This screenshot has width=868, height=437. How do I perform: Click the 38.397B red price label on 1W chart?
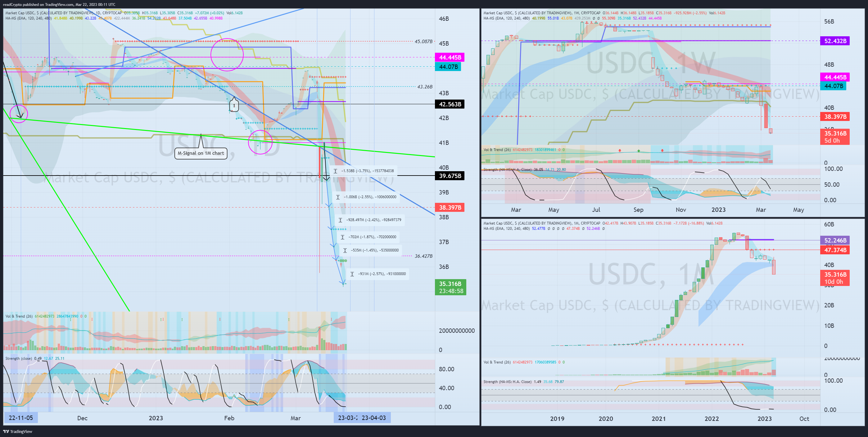pos(835,117)
